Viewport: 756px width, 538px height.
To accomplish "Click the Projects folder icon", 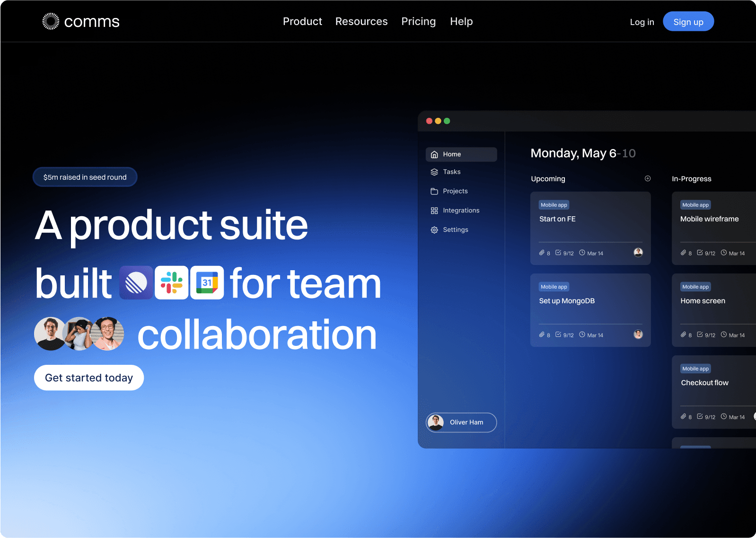I will 434,191.
